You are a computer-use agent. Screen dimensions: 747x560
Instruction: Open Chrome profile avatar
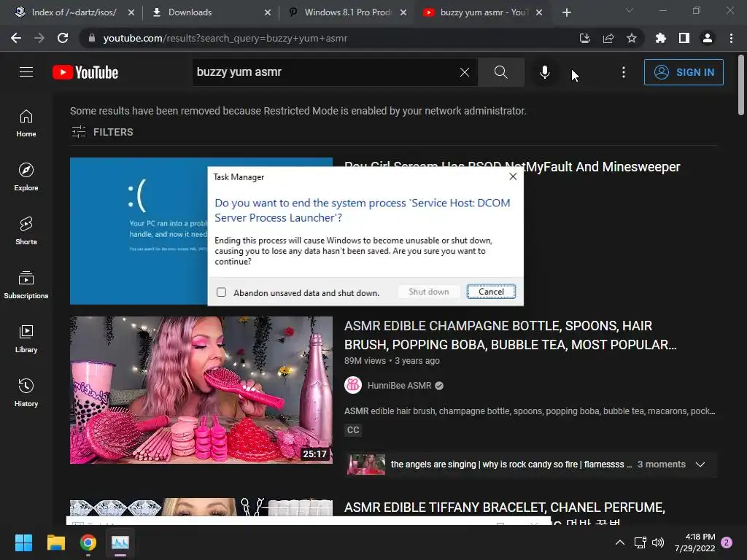click(708, 38)
